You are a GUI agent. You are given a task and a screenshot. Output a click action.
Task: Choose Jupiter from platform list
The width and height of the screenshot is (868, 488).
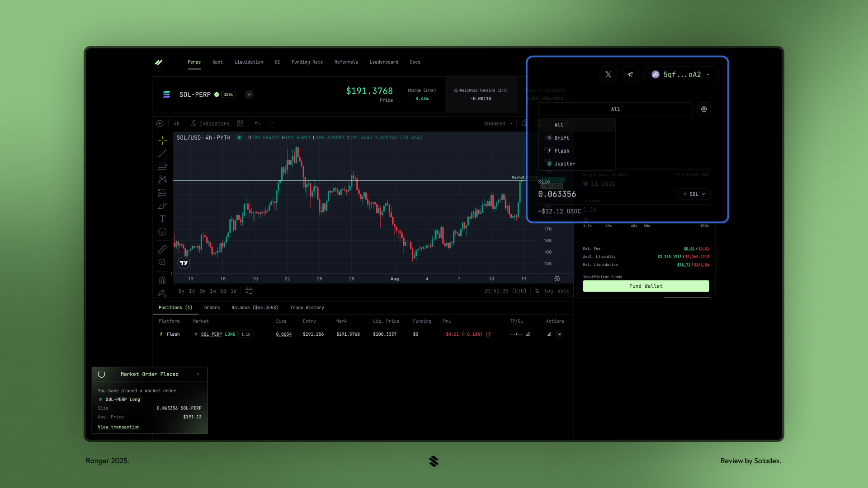click(577, 164)
